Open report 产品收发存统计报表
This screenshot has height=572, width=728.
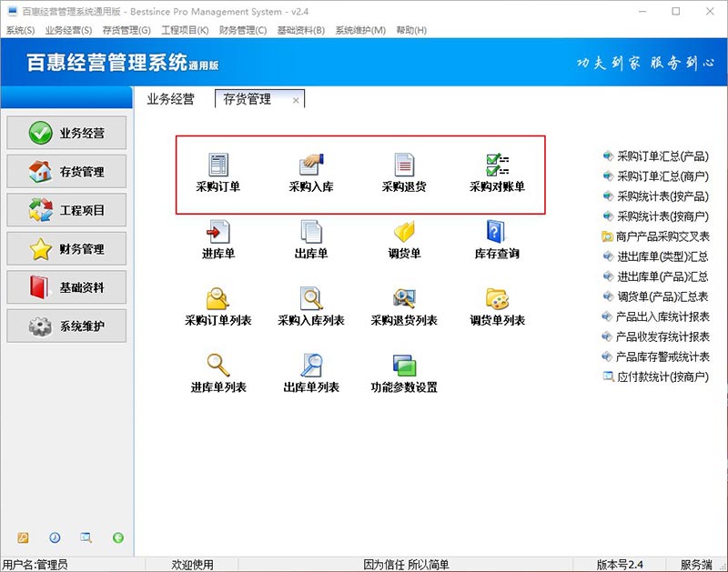coord(656,336)
